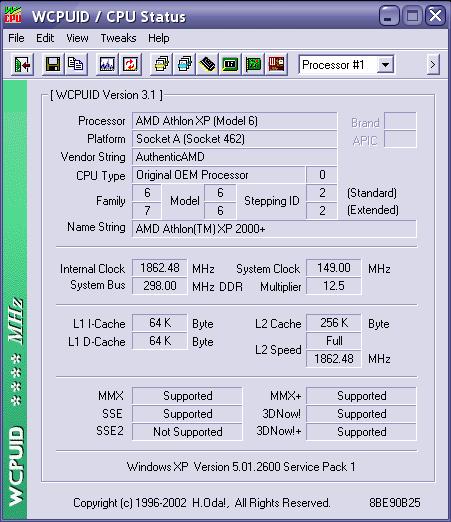451x522 pixels.
Task: Open the File menu
Action: pos(16,38)
